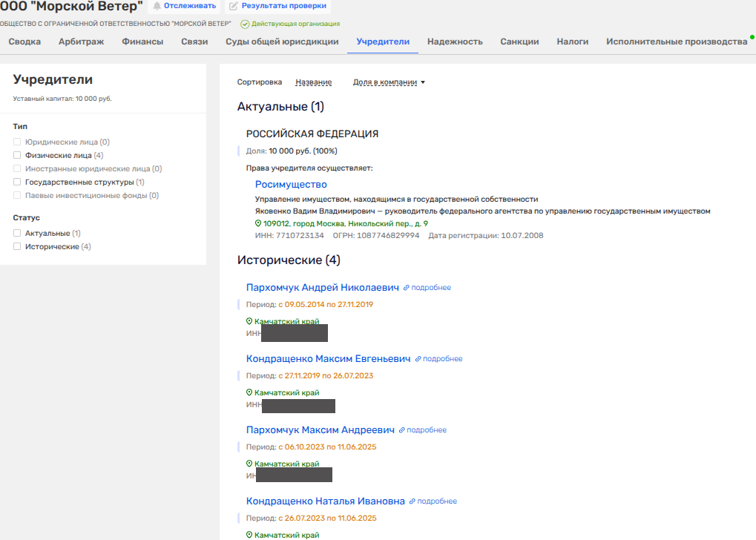756x540 pixels.
Task: Enable the Физические лица filter checkbox
Action: 17,155
